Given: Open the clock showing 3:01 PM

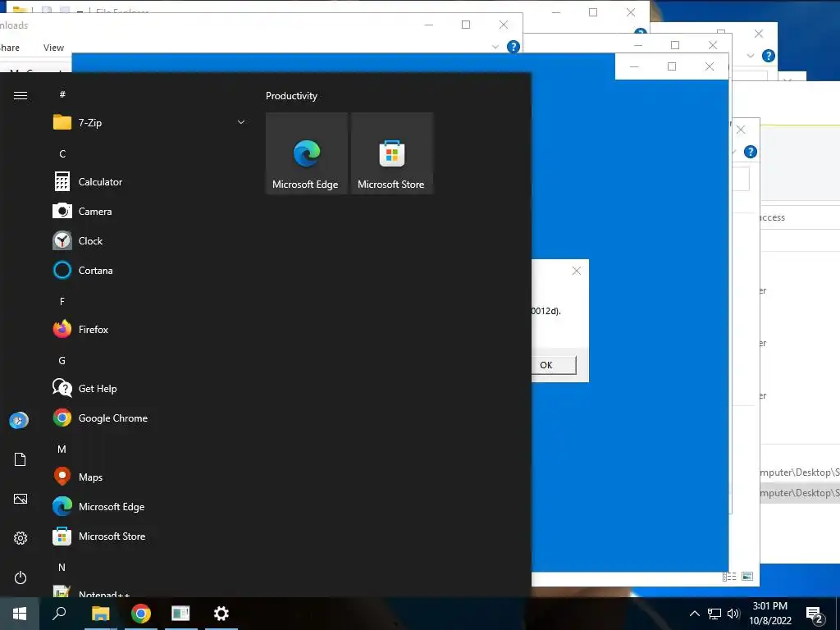Looking at the screenshot, I should pos(769,614).
